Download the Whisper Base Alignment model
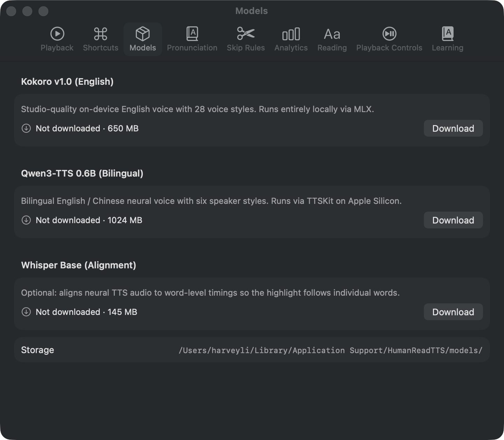 pyautogui.click(x=453, y=312)
